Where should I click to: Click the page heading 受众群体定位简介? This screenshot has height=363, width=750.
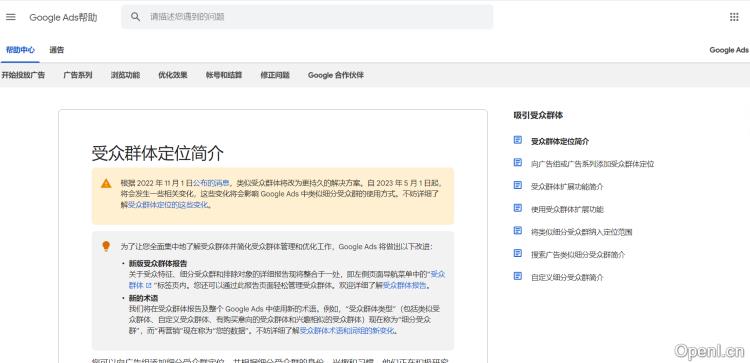point(158,153)
